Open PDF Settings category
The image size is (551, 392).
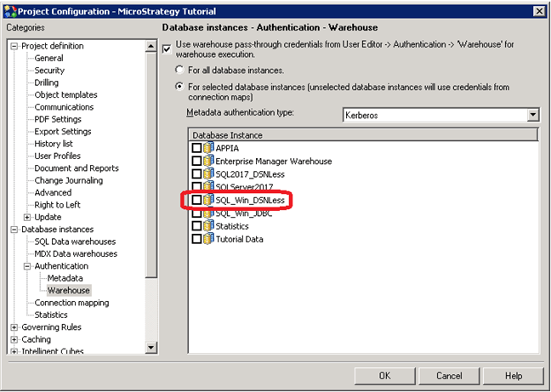pyautogui.click(x=58, y=119)
